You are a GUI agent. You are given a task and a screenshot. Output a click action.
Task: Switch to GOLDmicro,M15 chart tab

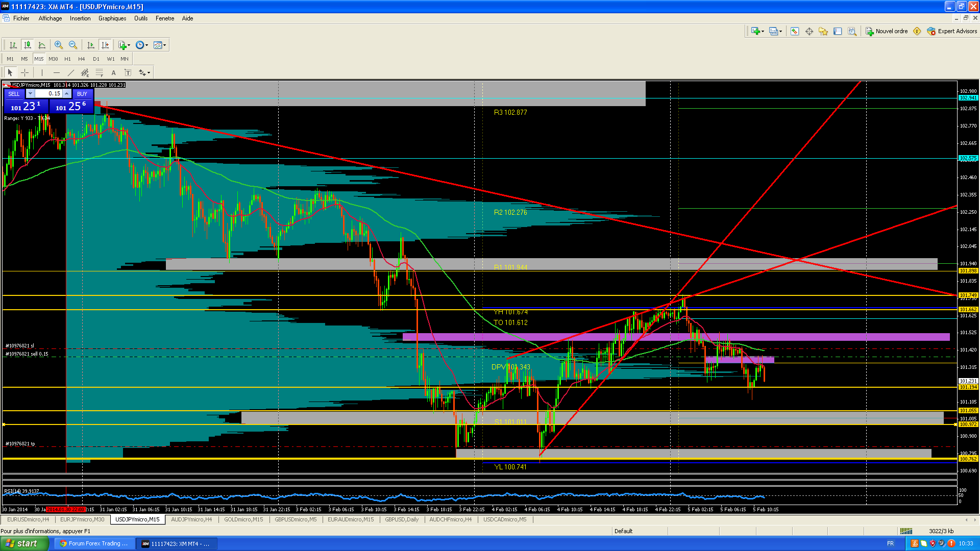(243, 519)
